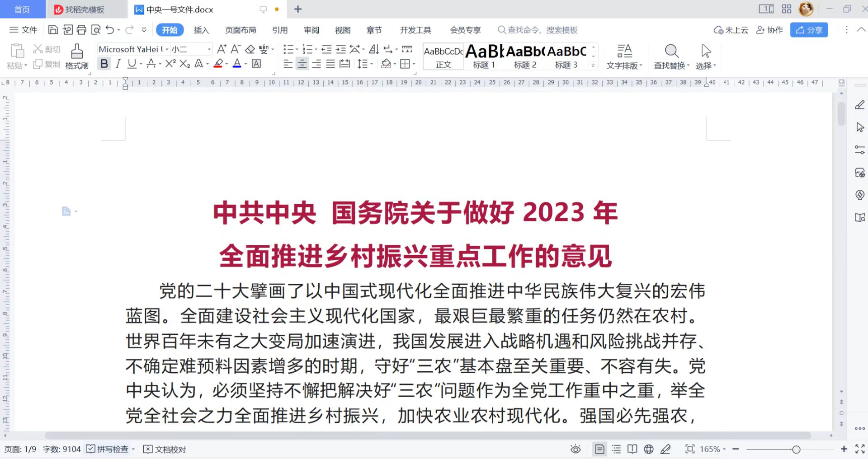Viewport: 868px width, 459px height.
Task: Toggle Bold formatting button
Action: (x=104, y=64)
